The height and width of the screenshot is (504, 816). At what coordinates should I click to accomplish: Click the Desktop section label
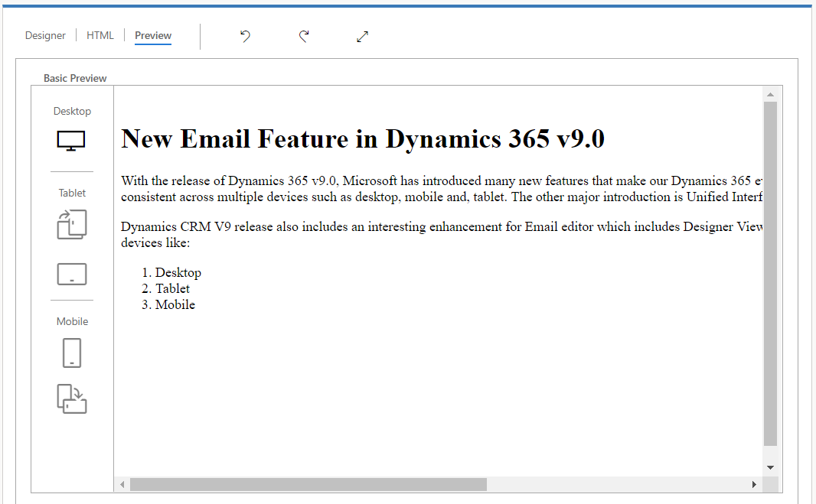click(x=72, y=111)
